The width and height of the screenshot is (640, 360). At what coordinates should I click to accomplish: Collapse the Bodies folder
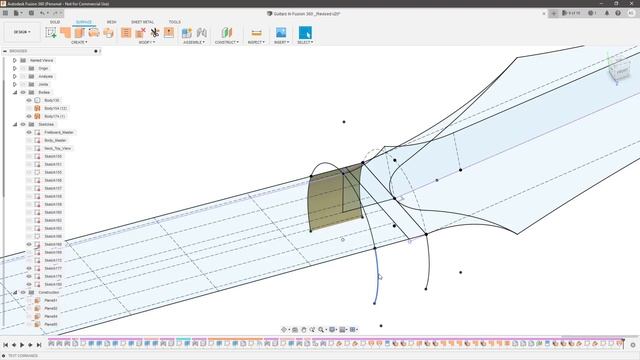click(x=15, y=92)
